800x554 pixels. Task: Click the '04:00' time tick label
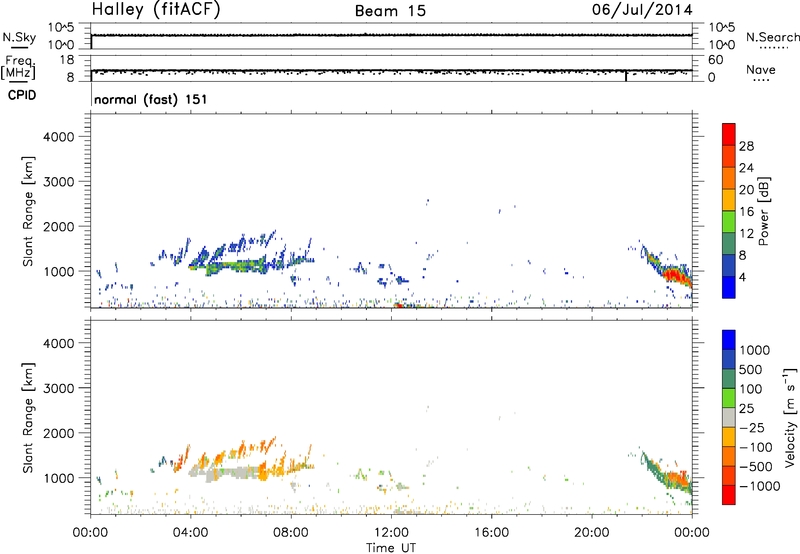[191, 533]
